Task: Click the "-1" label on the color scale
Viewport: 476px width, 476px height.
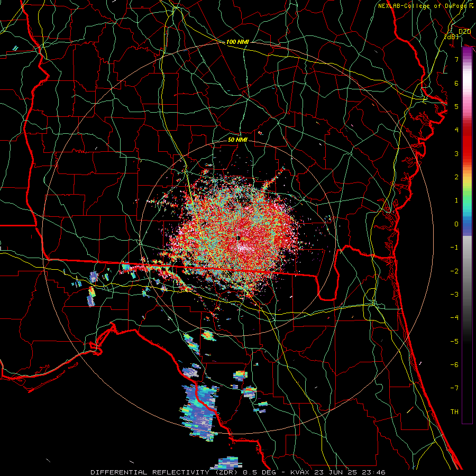Action: [x=454, y=248]
